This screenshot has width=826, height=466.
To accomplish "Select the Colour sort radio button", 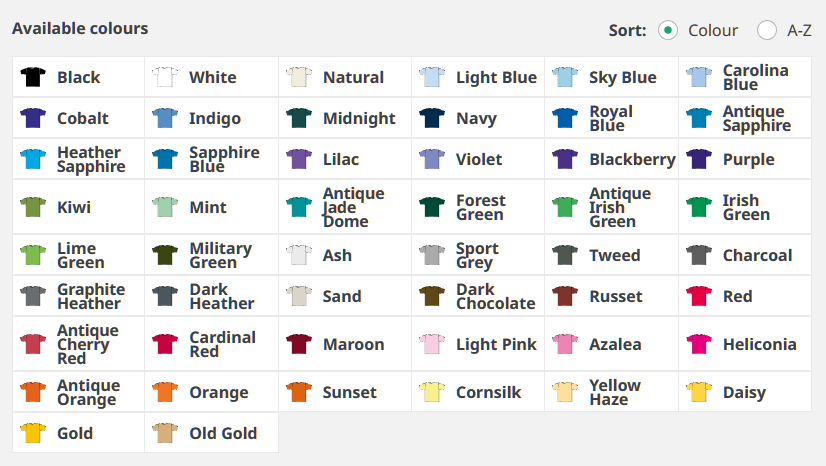I will pos(668,30).
